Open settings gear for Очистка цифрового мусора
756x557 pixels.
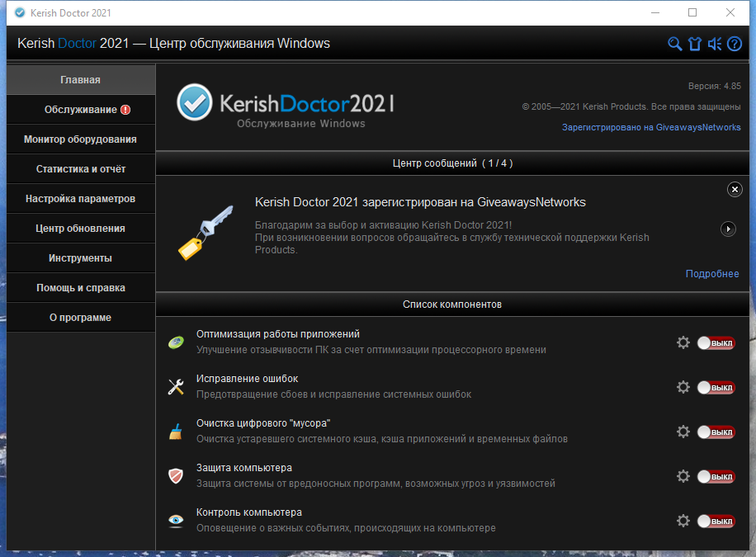[683, 432]
